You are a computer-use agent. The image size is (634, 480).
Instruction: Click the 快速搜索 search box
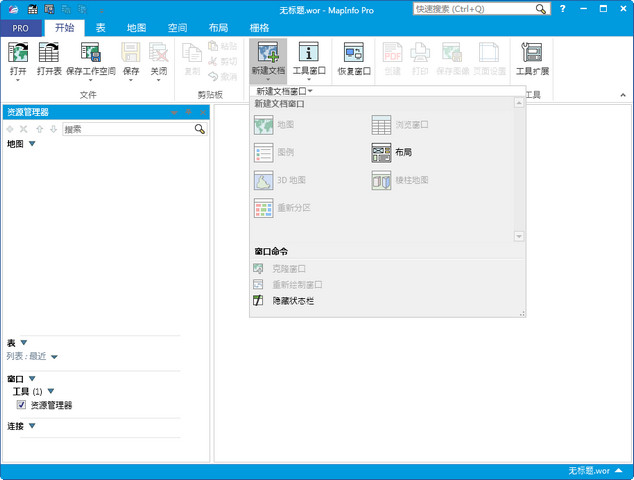474,9
